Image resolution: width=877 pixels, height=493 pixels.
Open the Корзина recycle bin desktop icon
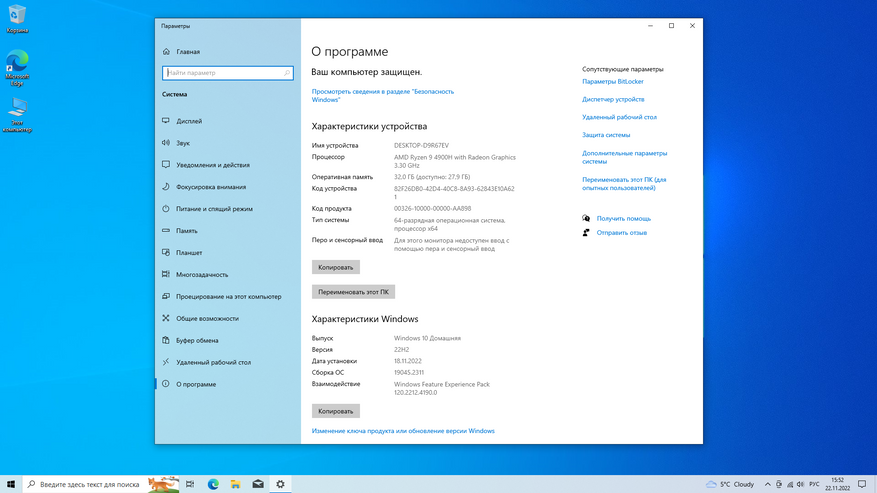(x=17, y=18)
